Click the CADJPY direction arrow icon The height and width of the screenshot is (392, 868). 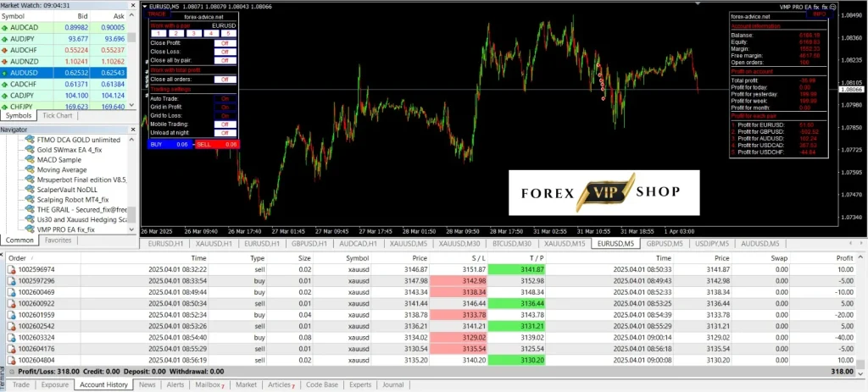(5, 96)
